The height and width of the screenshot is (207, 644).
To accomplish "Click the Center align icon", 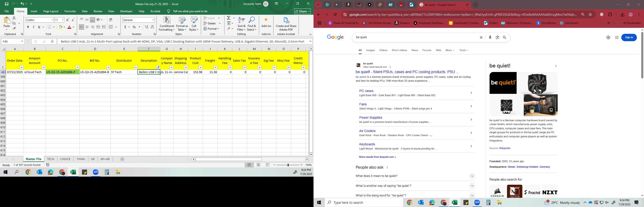I will click(87, 27).
